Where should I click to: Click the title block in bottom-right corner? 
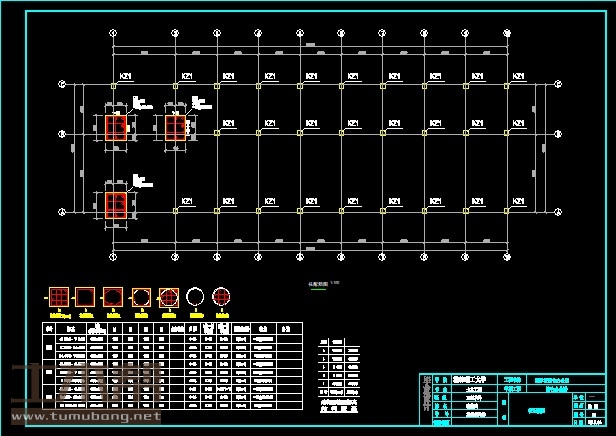click(515, 393)
